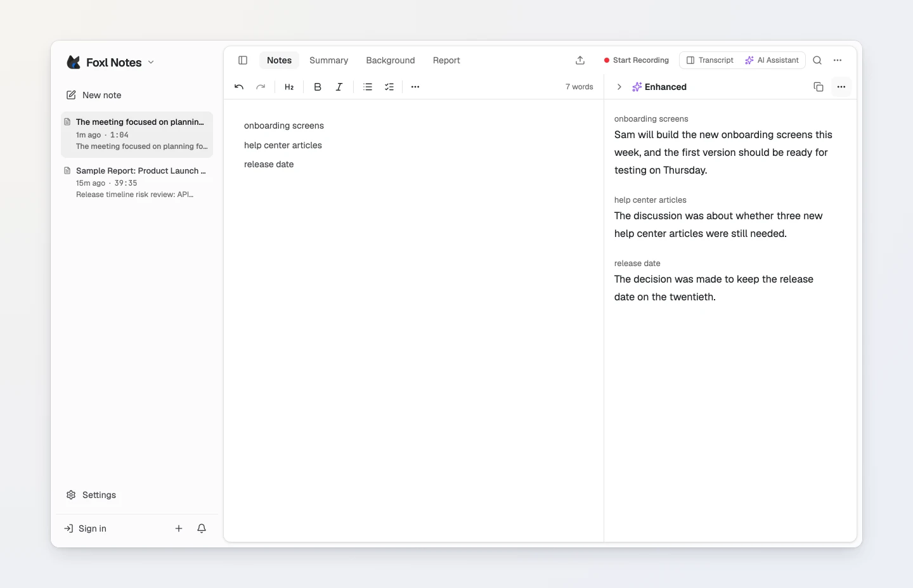The image size is (913, 588).
Task: Open Settings
Action: [x=91, y=495]
